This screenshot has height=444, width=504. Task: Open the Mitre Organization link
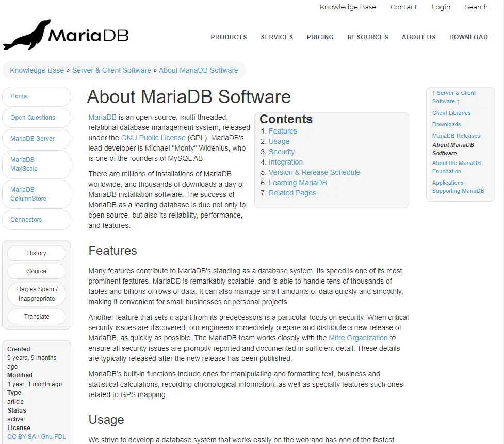[358, 338]
